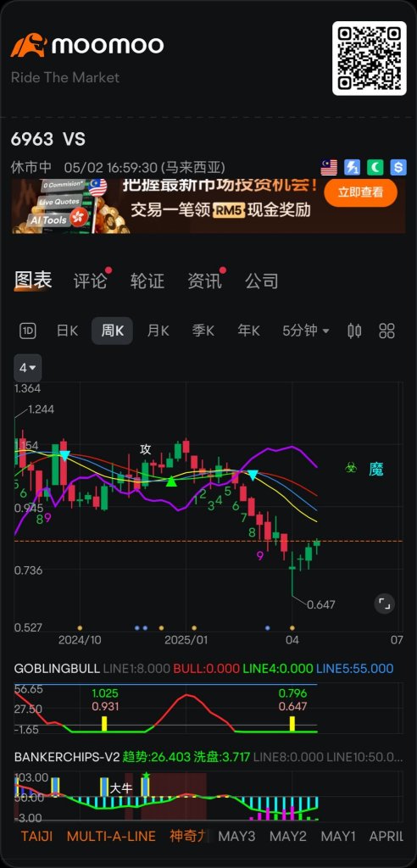Click the green biohazard indicator icon
The height and width of the screenshot is (868, 417).
tap(351, 469)
